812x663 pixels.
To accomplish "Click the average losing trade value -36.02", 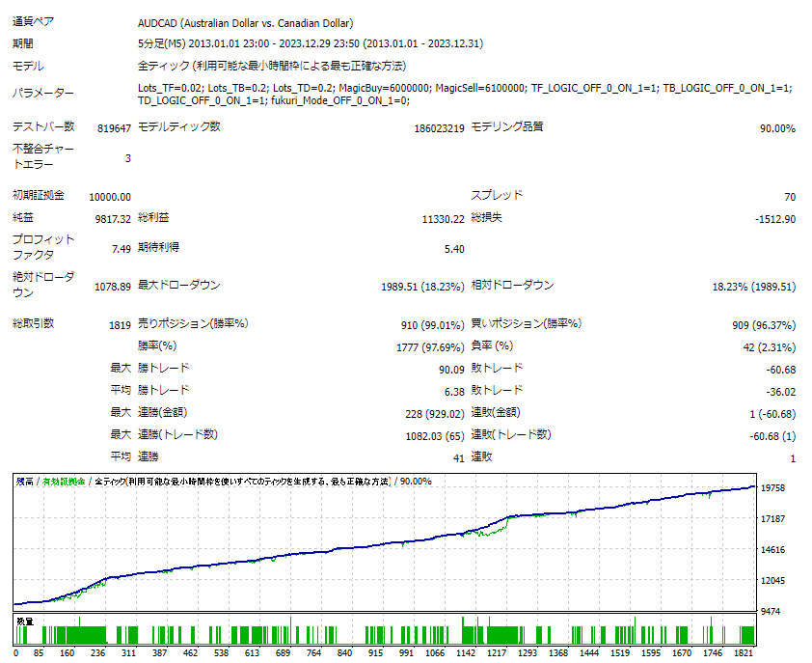I will (x=781, y=392).
